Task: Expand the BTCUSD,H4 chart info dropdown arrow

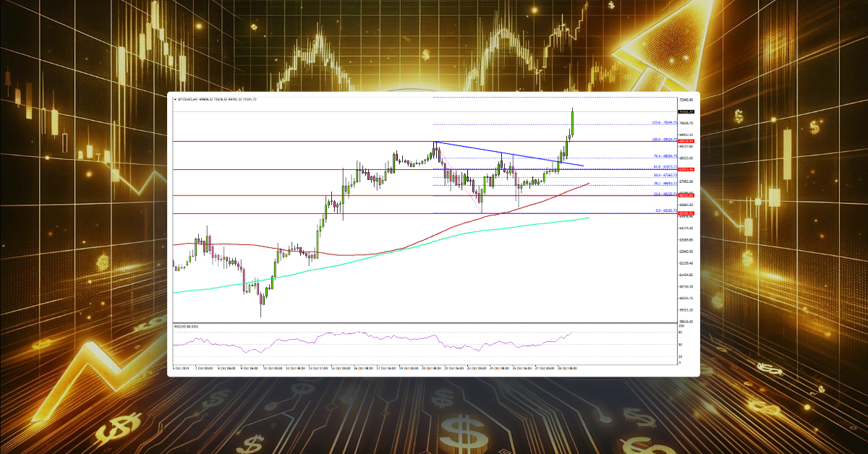Action: pyautogui.click(x=176, y=99)
